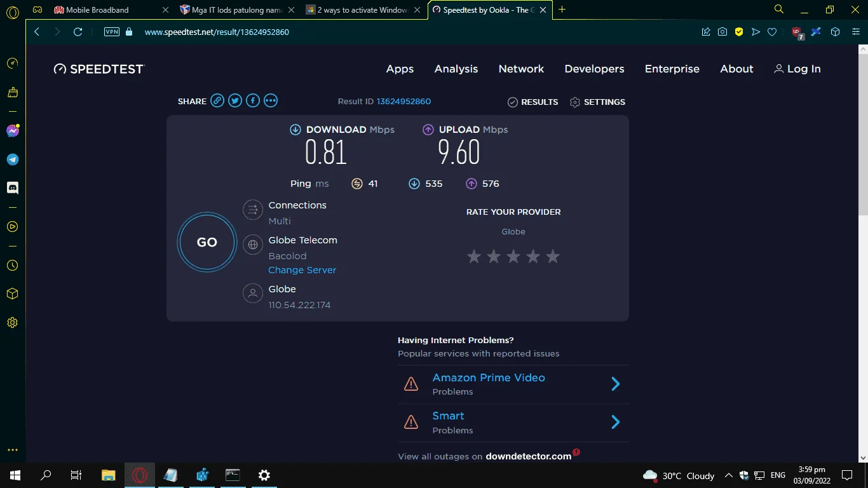Visit the downdetector.com link

(x=529, y=456)
